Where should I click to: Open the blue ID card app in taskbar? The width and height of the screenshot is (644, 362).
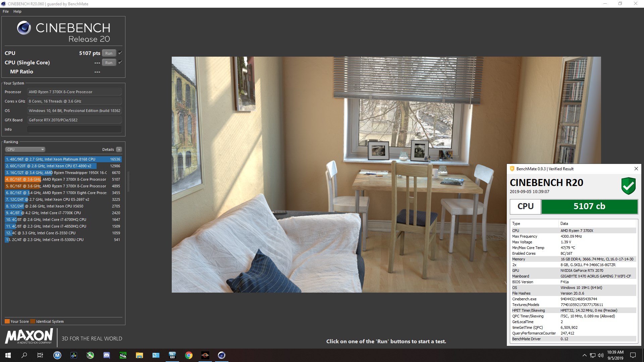pyautogui.click(x=156, y=355)
